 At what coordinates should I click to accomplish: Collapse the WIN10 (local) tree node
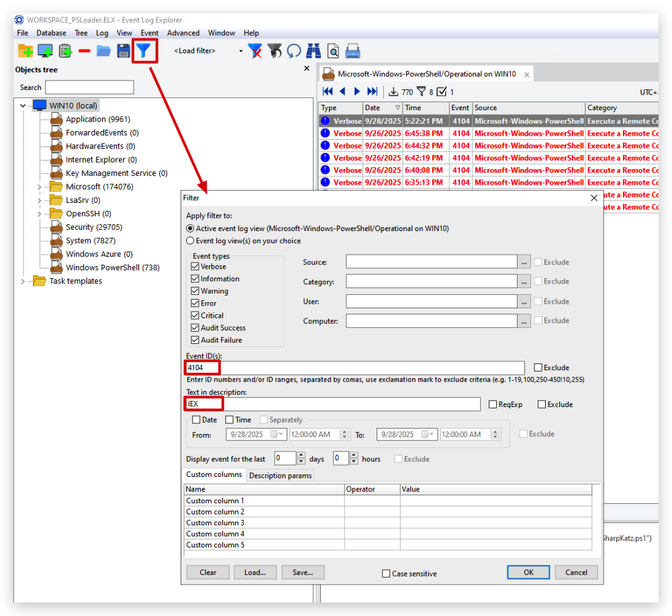click(x=23, y=105)
